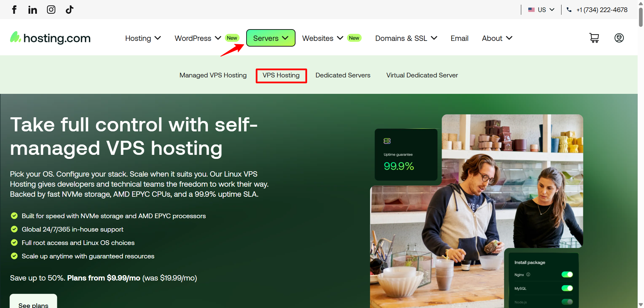The height and width of the screenshot is (308, 644).
Task: Toggle the Nginx install switch
Action: pos(567,274)
